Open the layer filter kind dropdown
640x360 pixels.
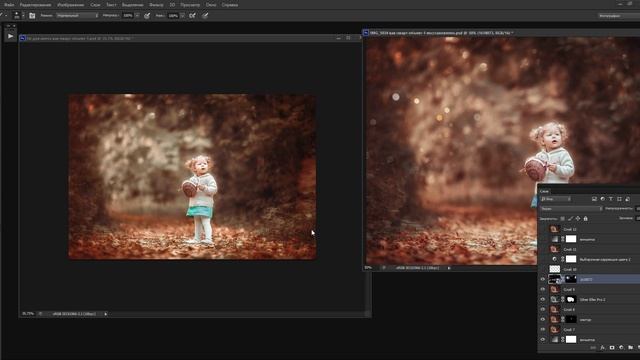point(556,199)
